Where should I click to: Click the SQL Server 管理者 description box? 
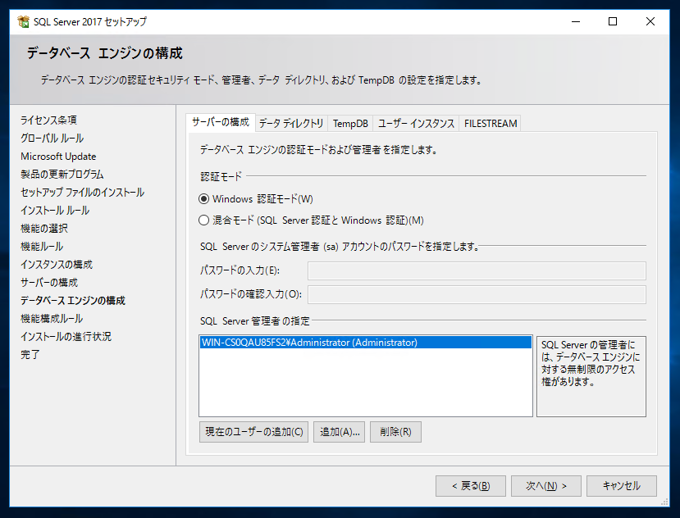click(x=591, y=377)
